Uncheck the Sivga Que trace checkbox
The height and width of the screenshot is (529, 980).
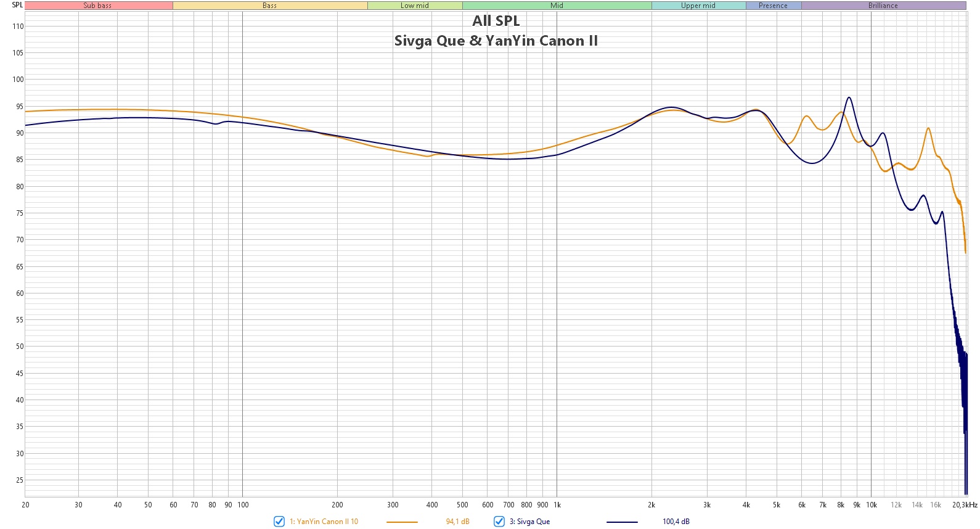[499, 522]
